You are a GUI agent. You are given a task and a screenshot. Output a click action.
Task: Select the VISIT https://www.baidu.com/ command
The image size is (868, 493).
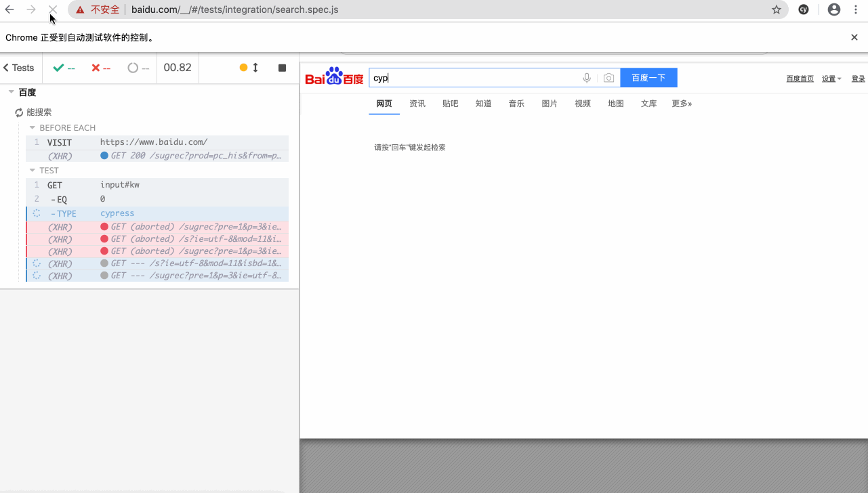coord(157,142)
